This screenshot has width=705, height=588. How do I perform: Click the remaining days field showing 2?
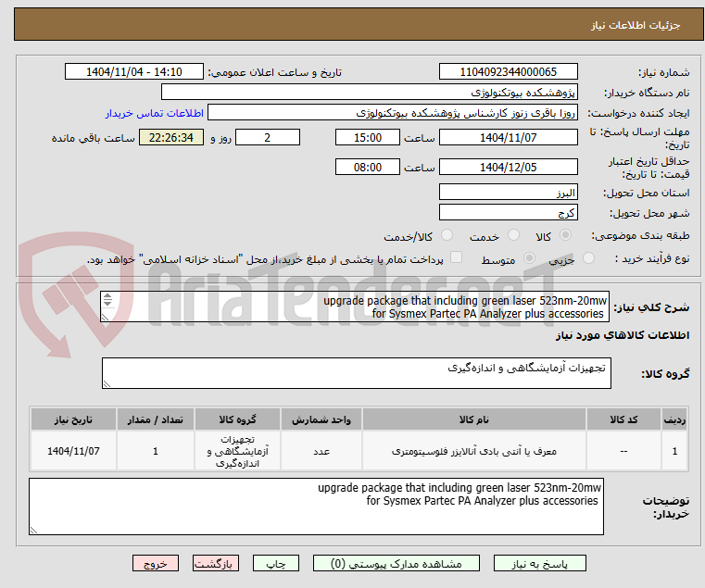[268, 137]
